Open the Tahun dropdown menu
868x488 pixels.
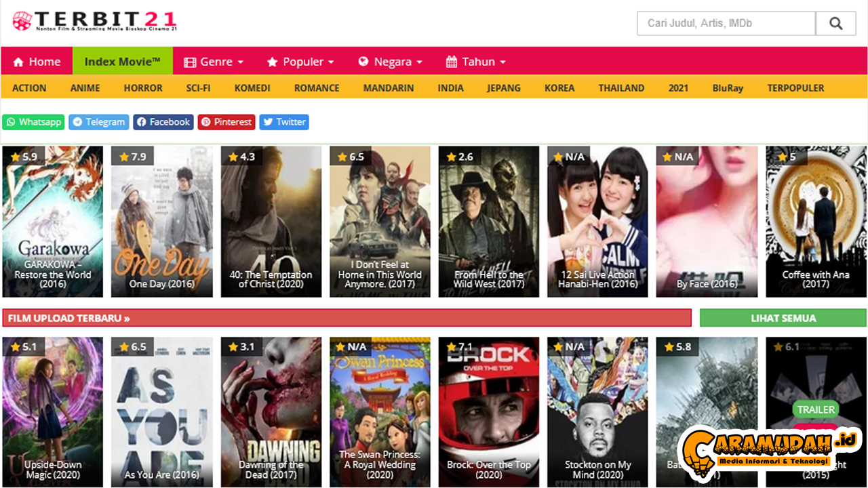click(x=476, y=62)
